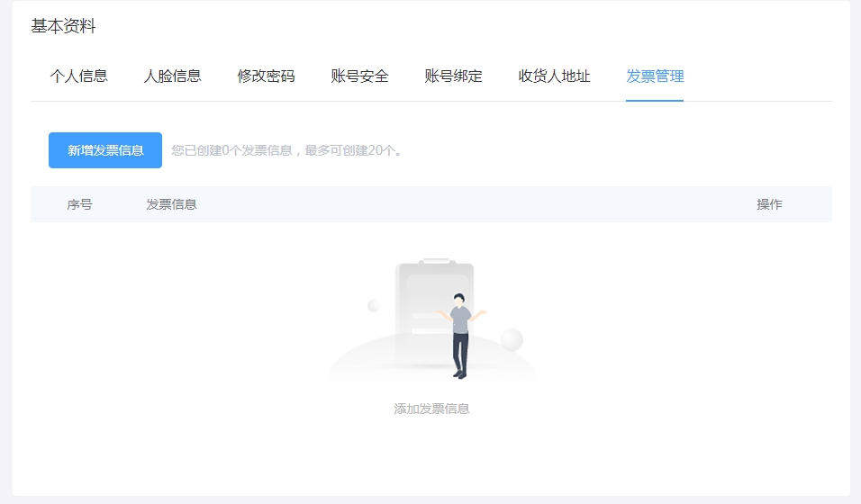The width and height of the screenshot is (861, 504).
Task: Click the 序号 column header
Action: click(79, 204)
